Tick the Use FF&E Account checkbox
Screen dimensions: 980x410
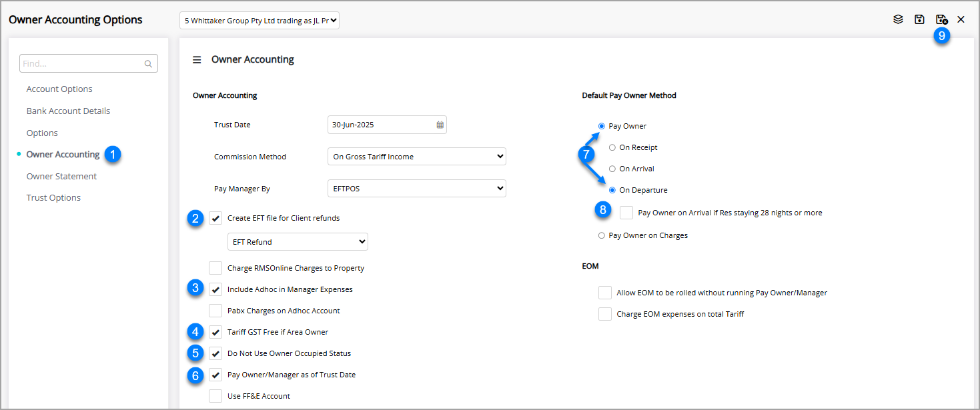[x=215, y=396]
